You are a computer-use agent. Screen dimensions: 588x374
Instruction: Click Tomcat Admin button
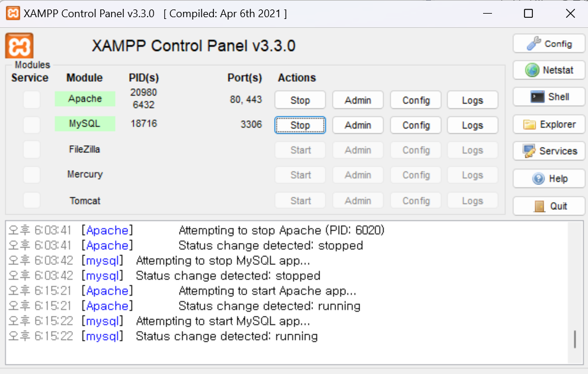[x=358, y=201]
